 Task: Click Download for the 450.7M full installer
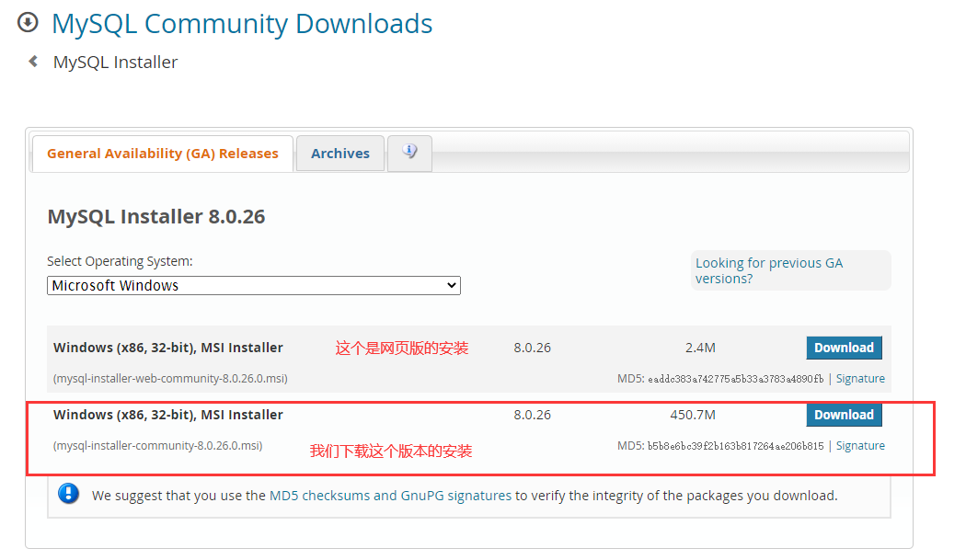844,415
